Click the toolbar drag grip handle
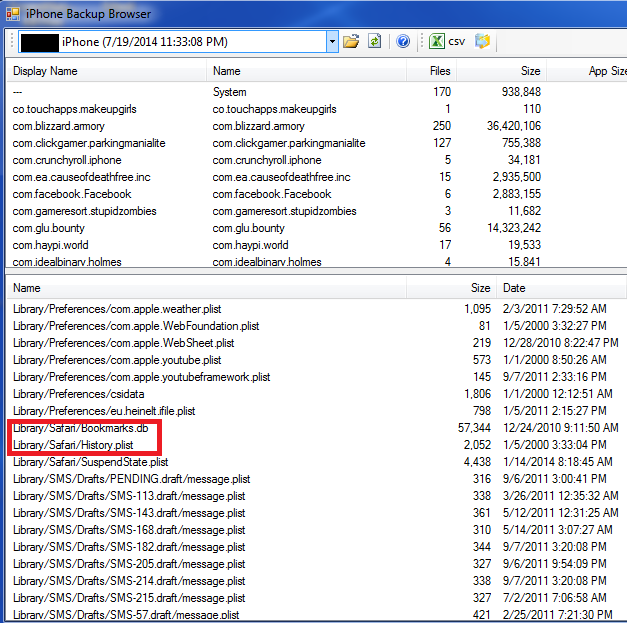Screen dimensions: 627x623 pos(12,41)
